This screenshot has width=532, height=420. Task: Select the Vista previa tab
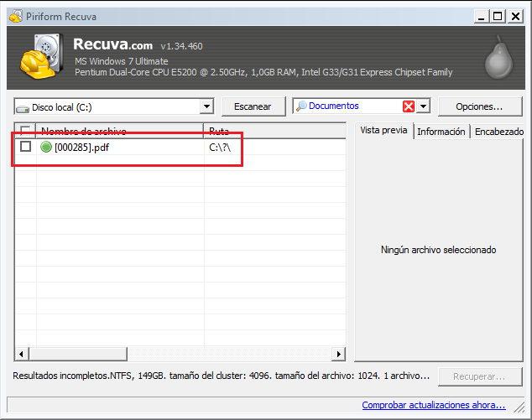coord(383,130)
